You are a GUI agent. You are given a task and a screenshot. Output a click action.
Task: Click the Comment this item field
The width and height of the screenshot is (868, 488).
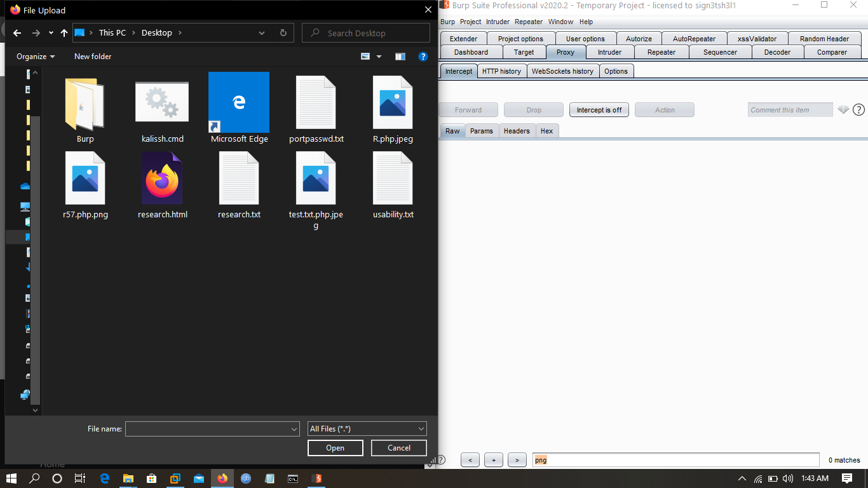point(790,110)
